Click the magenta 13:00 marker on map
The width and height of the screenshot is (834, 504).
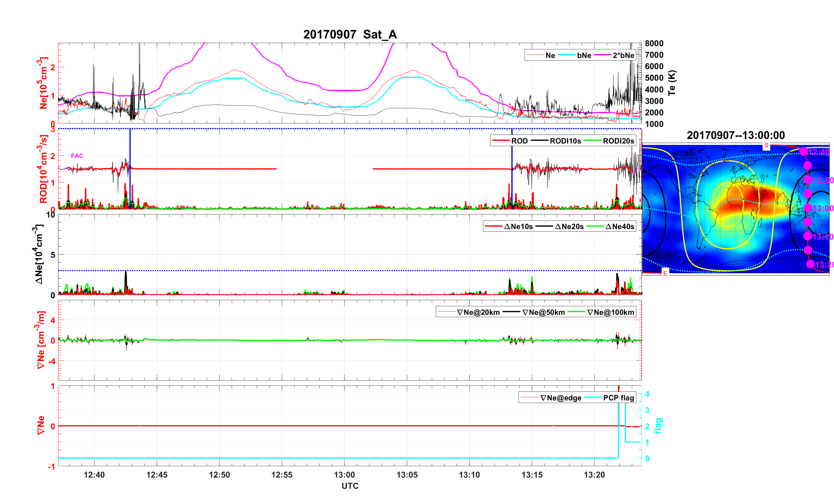808,208
